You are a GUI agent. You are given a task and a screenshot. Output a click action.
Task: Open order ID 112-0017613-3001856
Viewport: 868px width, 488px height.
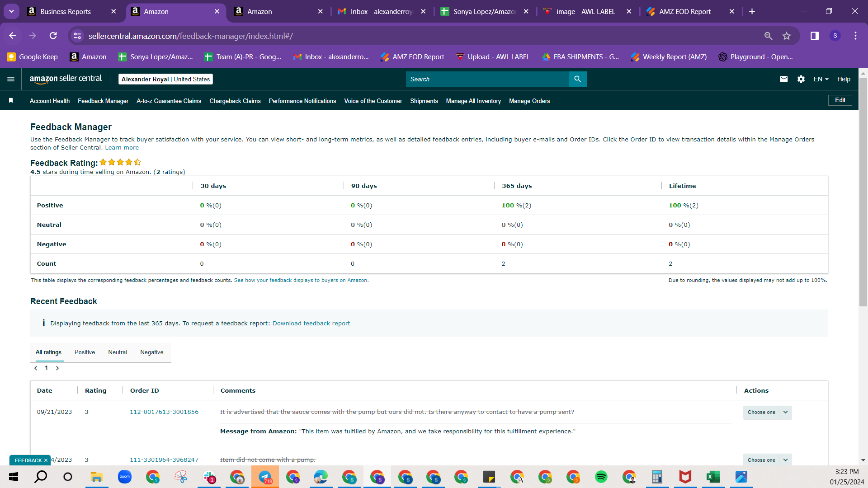click(x=164, y=412)
